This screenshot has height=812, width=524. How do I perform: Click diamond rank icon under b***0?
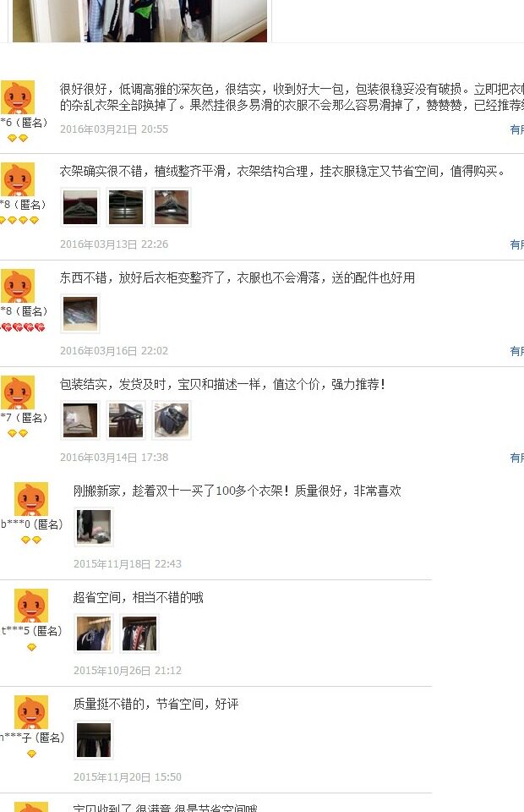tap(31, 540)
